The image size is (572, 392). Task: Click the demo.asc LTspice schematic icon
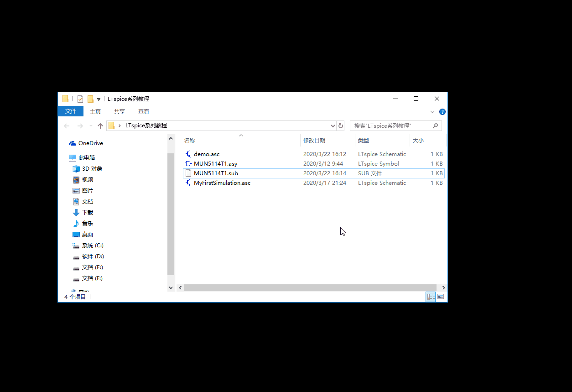[x=188, y=154]
